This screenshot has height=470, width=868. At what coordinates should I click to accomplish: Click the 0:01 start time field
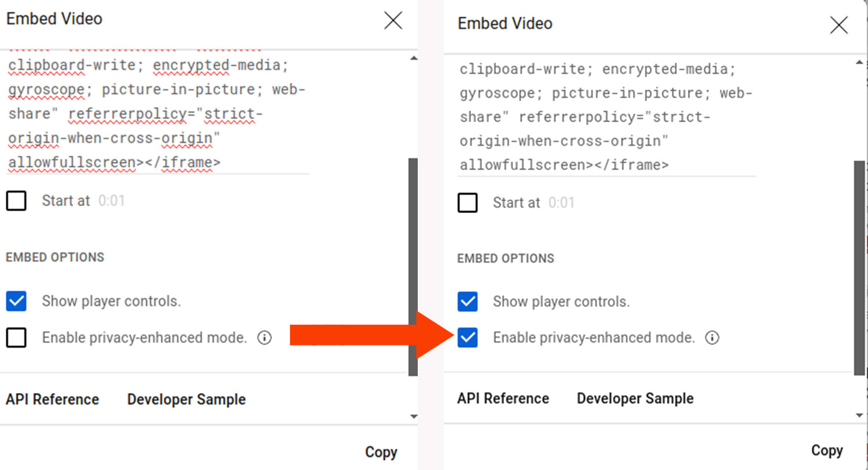coord(111,200)
